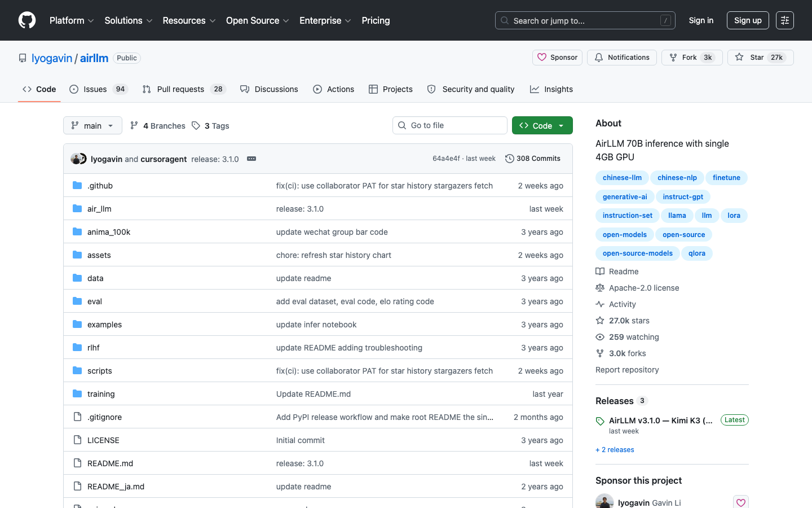Expand the Solutions menu
The image size is (812, 508).
(x=129, y=20)
